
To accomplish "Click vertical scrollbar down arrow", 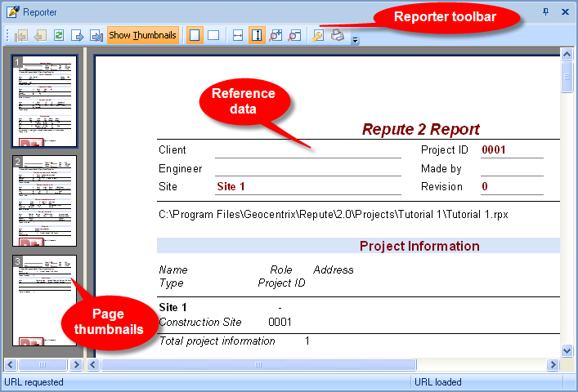I will click(x=567, y=350).
